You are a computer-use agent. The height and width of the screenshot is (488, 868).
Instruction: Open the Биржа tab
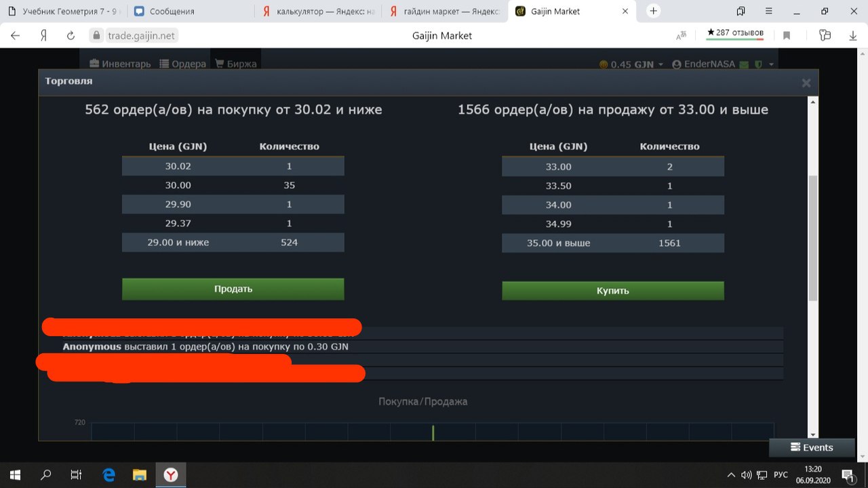click(x=236, y=64)
